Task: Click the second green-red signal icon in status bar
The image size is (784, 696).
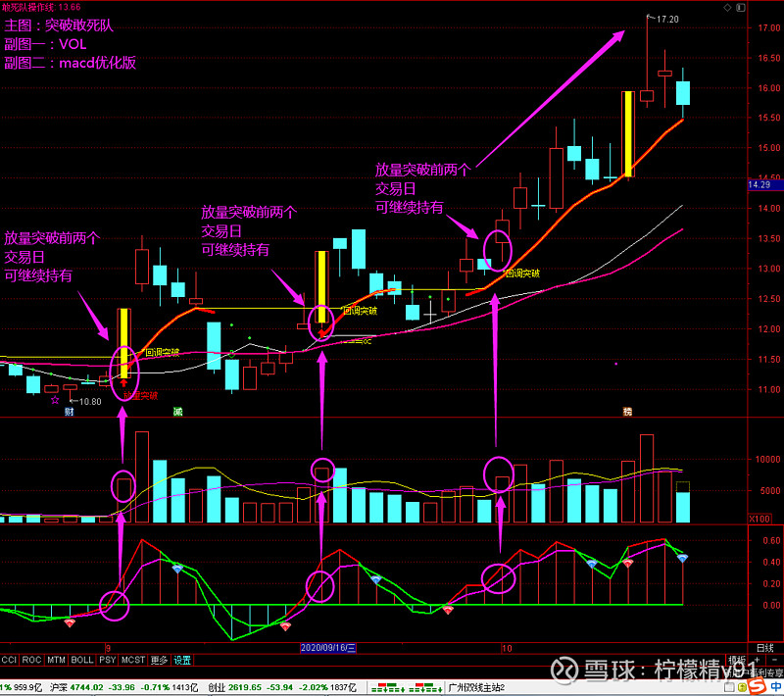Action: click(425, 687)
